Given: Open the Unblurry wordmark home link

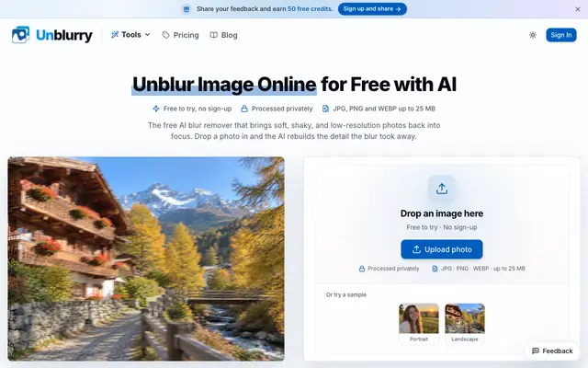Looking at the screenshot, I should point(64,35).
